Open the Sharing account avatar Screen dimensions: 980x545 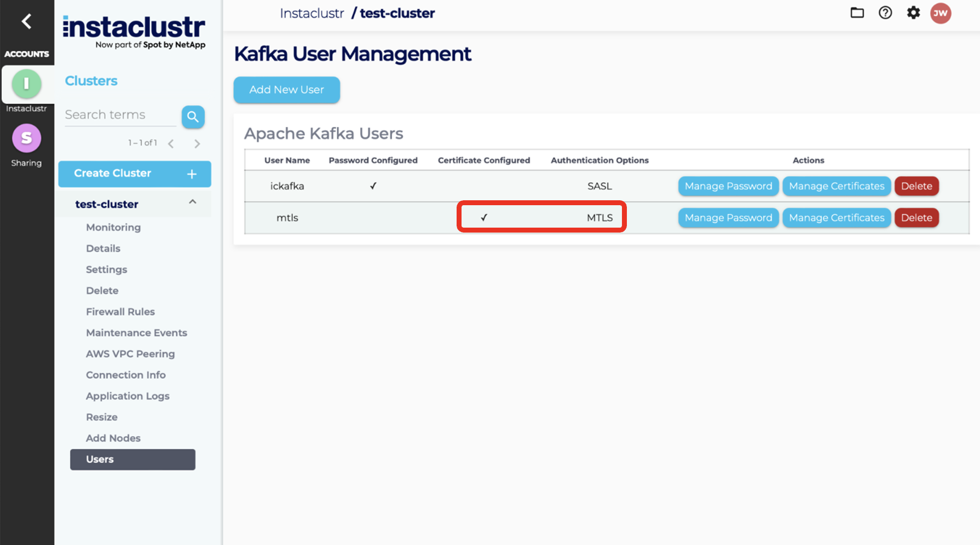click(x=26, y=138)
